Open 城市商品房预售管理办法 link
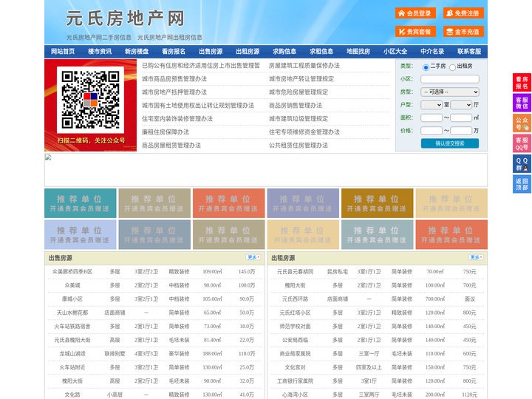 pyautogui.click(x=174, y=79)
